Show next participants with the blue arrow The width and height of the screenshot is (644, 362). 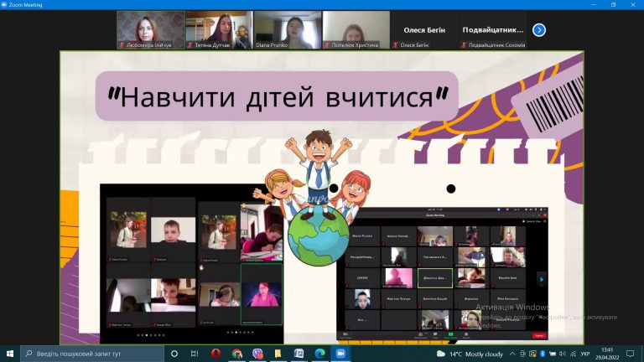tap(539, 30)
